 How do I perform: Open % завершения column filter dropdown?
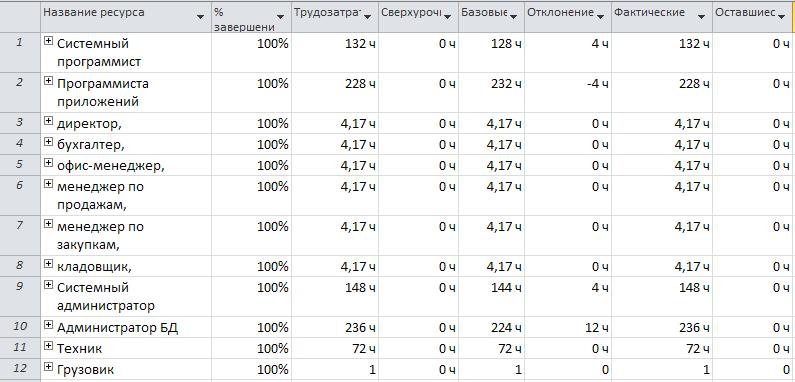point(281,17)
